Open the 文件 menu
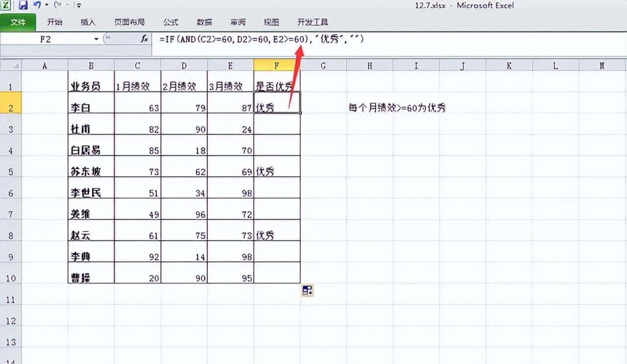This screenshot has height=364, width=627. coord(18,22)
